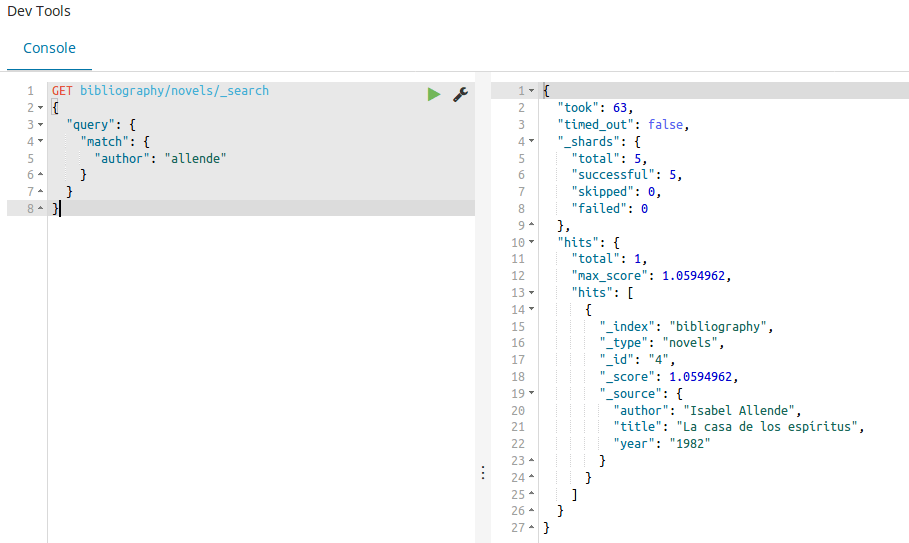
Task: Click the year value "1982"
Action: [690, 444]
